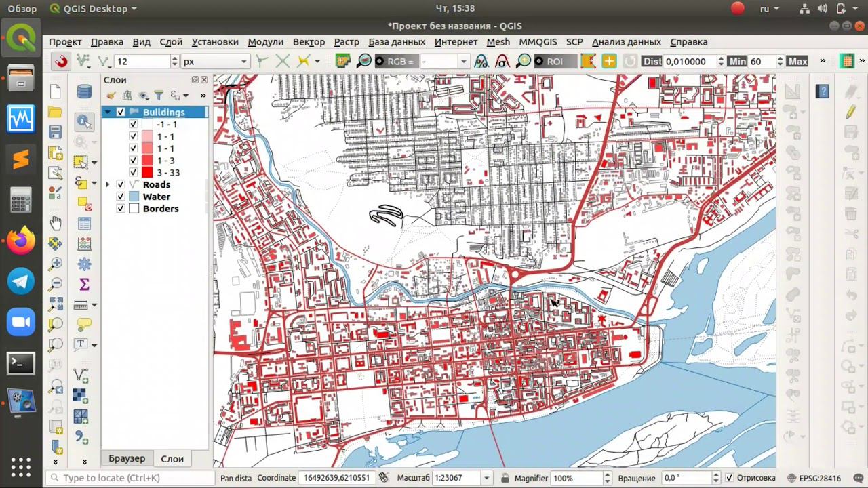Open Layer Styling panel brush icon
The height and width of the screenshot is (488, 868).
[111, 96]
